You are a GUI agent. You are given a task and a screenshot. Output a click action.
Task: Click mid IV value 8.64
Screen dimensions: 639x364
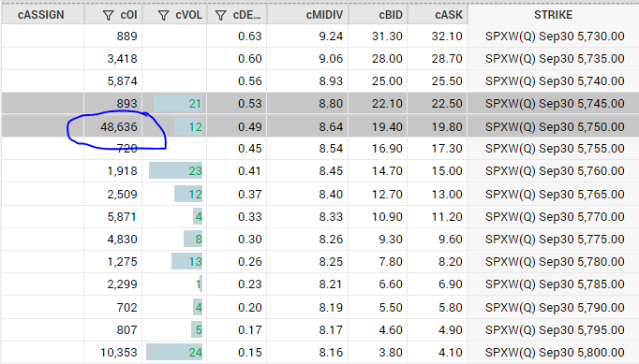[x=331, y=127]
